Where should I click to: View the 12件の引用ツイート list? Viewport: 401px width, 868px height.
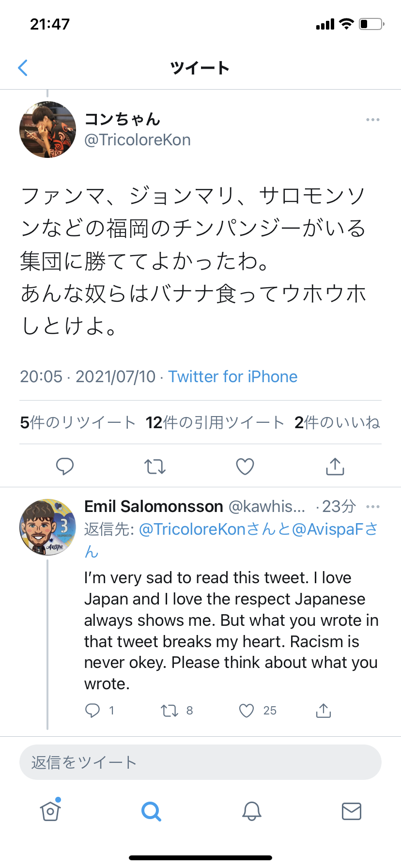(215, 422)
